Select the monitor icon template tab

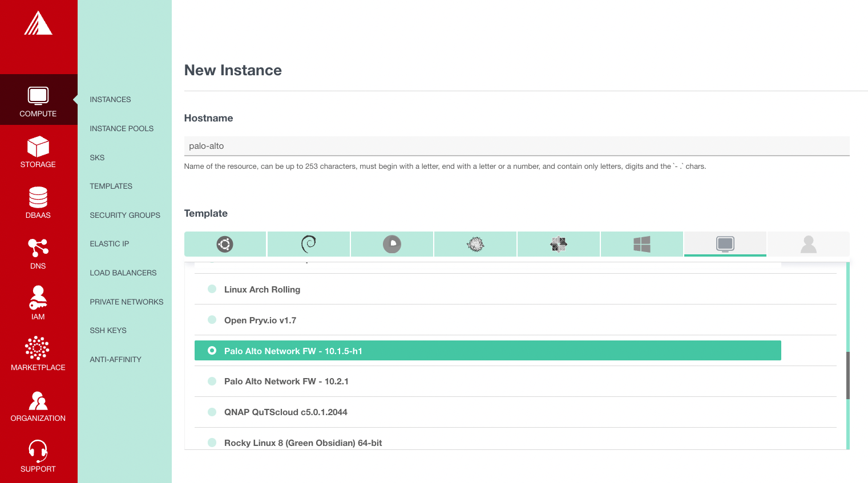(x=725, y=244)
